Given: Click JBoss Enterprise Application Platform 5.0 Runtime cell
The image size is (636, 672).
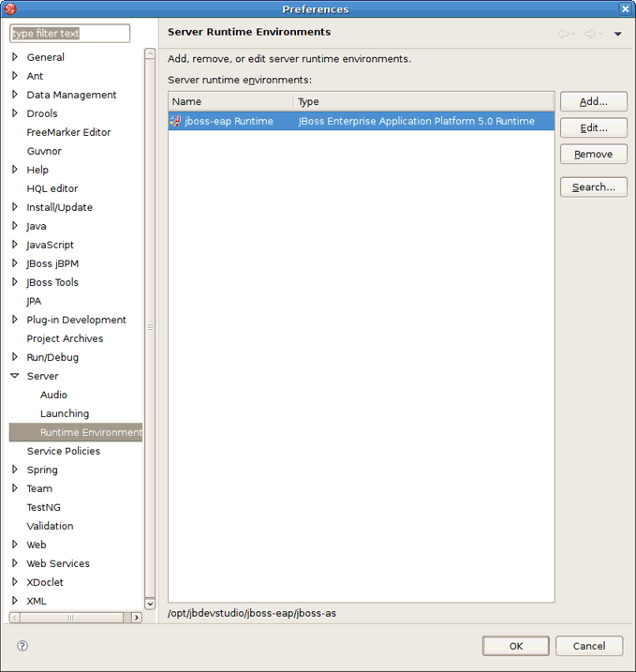Looking at the screenshot, I should pyautogui.click(x=416, y=121).
